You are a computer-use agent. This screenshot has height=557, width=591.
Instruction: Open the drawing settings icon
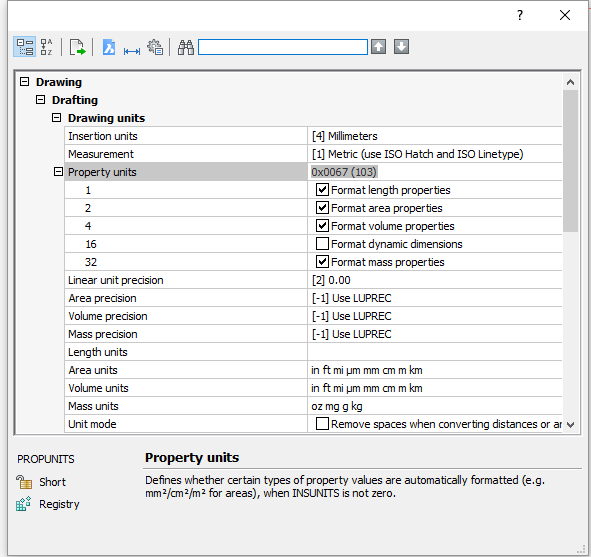click(109, 47)
